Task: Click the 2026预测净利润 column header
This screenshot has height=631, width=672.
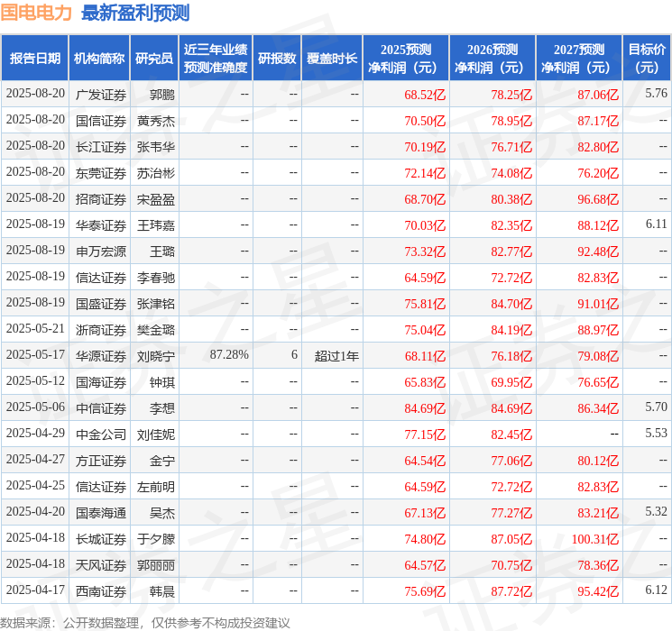Action: click(492, 59)
